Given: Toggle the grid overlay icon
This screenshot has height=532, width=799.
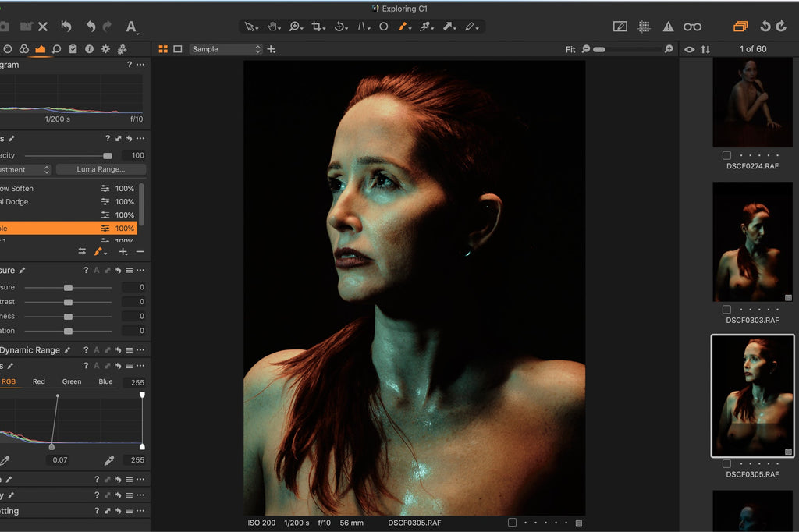Looking at the screenshot, I should click(x=644, y=27).
